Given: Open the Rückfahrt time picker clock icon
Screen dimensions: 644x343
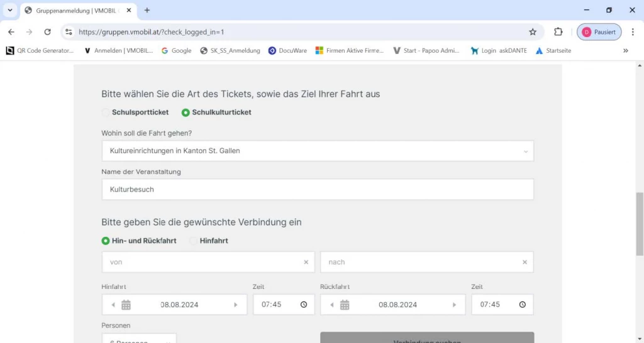Looking at the screenshot, I should point(522,305).
